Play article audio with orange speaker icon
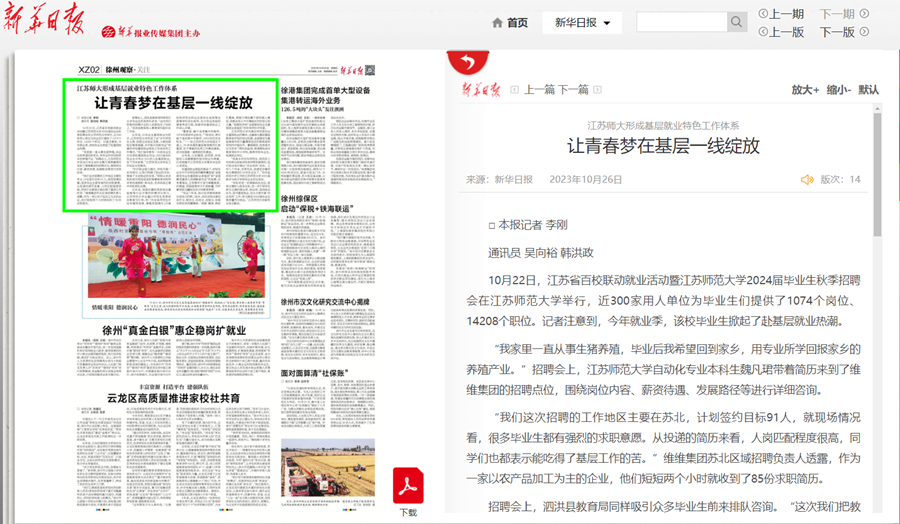Viewport: 900px width, 524px height. pos(807,180)
